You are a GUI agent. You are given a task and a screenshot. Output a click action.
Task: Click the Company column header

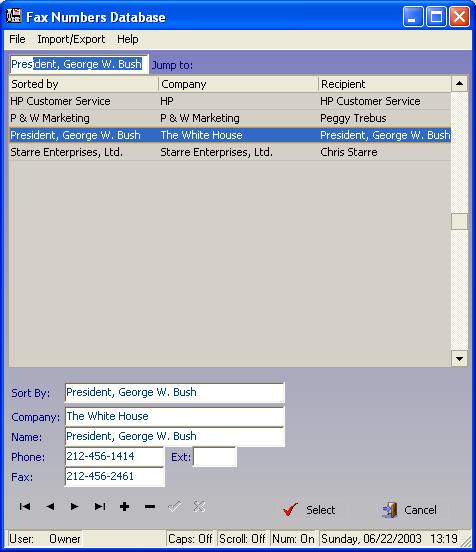click(238, 84)
